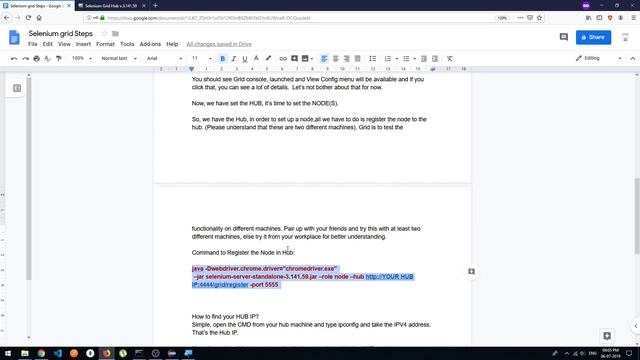
Task: Star the Selenium grid Steps document
Action: click(x=104, y=33)
